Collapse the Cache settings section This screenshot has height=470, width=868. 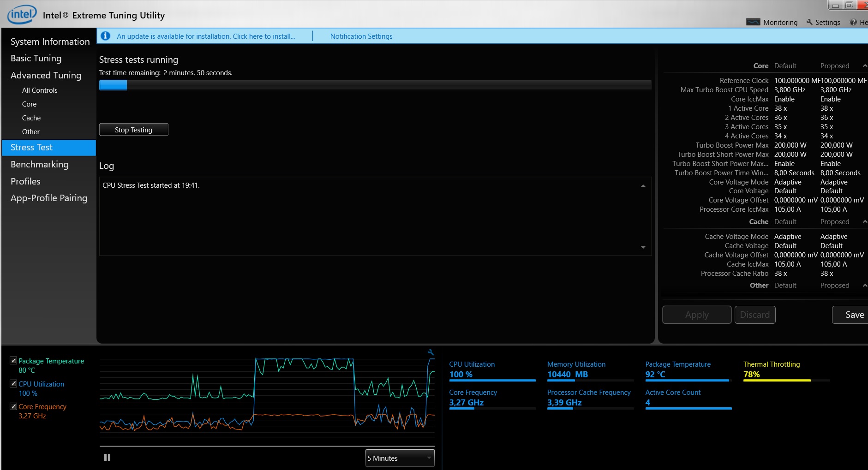click(864, 222)
